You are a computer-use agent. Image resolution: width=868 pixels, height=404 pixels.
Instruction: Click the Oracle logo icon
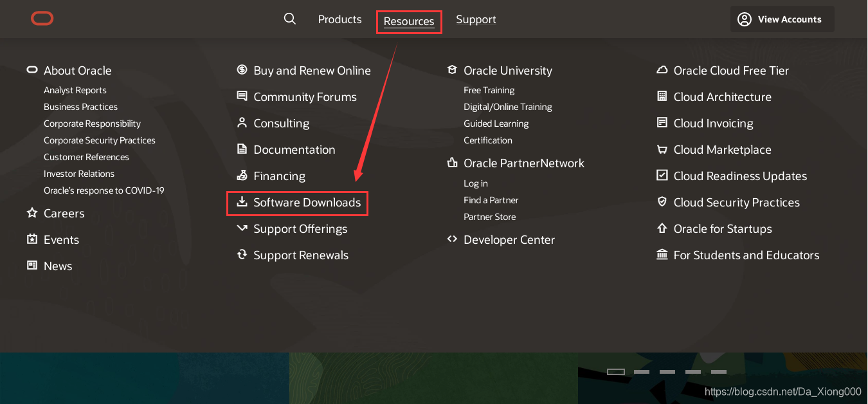coord(42,19)
